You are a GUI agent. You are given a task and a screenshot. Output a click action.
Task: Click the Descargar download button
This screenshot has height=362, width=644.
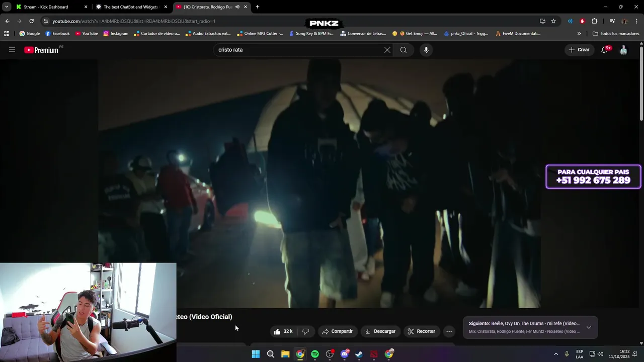pos(380,331)
